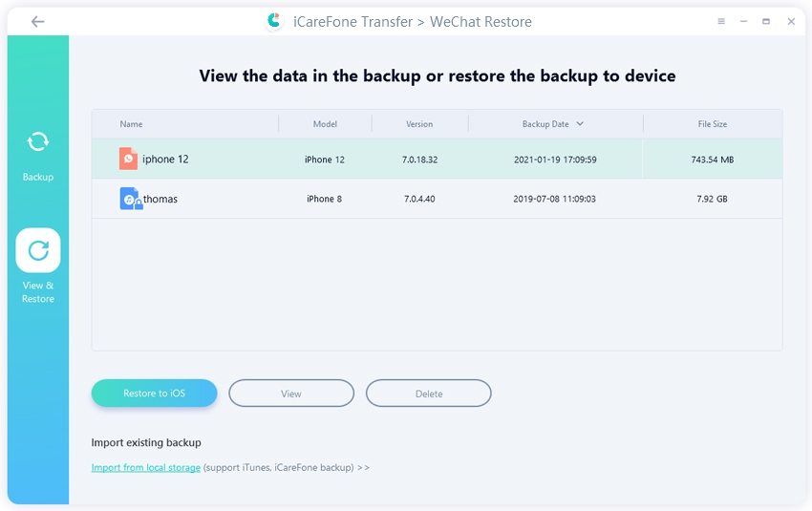The width and height of the screenshot is (812, 511).
Task: Sort by Backup Date dropdown arrow
Action: pos(580,124)
